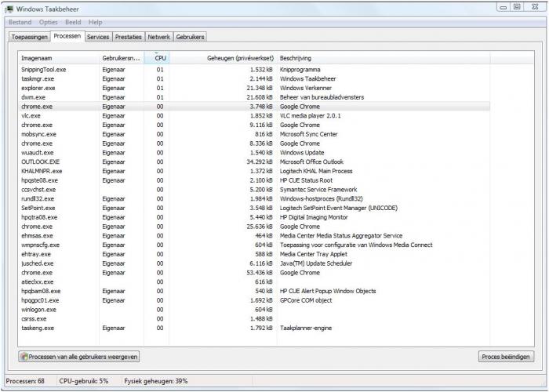This screenshot has width=549, height=392.
Task: Maximize the Task Manager window
Action: tap(517, 7)
